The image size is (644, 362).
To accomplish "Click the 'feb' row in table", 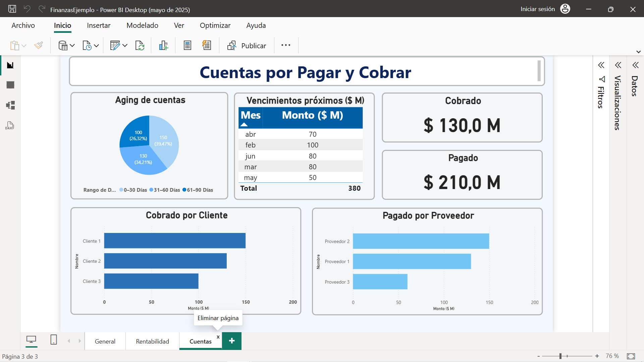I will click(x=301, y=145).
